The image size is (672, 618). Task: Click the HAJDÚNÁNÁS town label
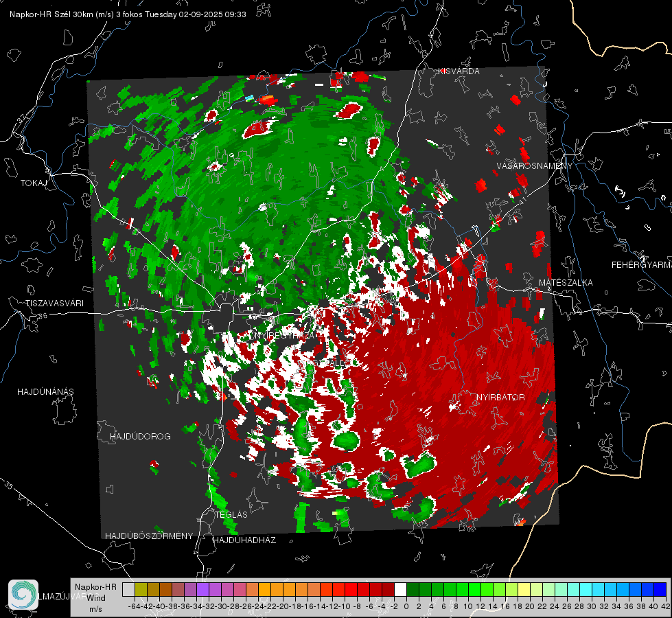click(x=45, y=392)
